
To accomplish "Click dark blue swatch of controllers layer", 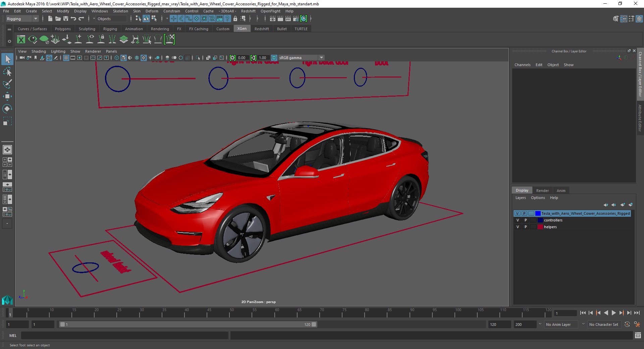I will tap(540, 220).
